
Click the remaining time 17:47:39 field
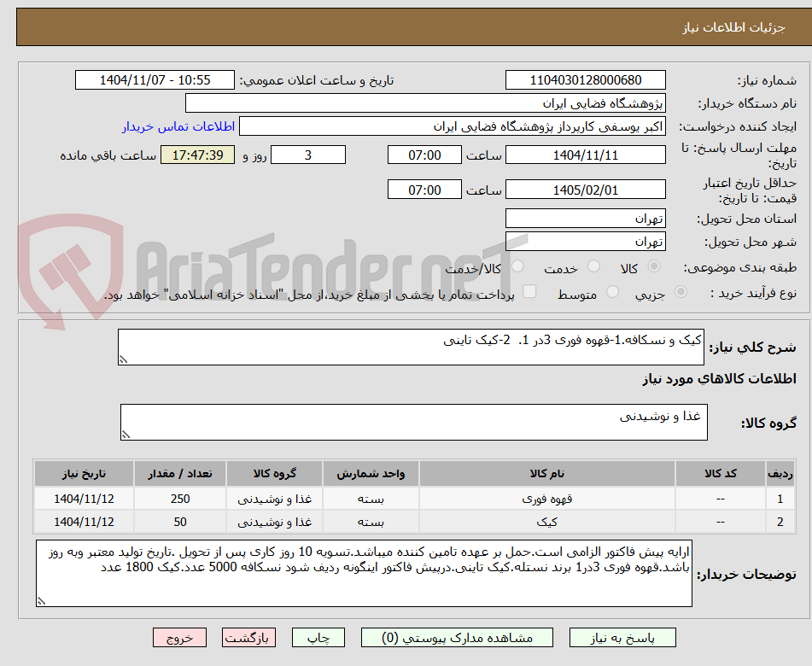pyautogui.click(x=197, y=155)
